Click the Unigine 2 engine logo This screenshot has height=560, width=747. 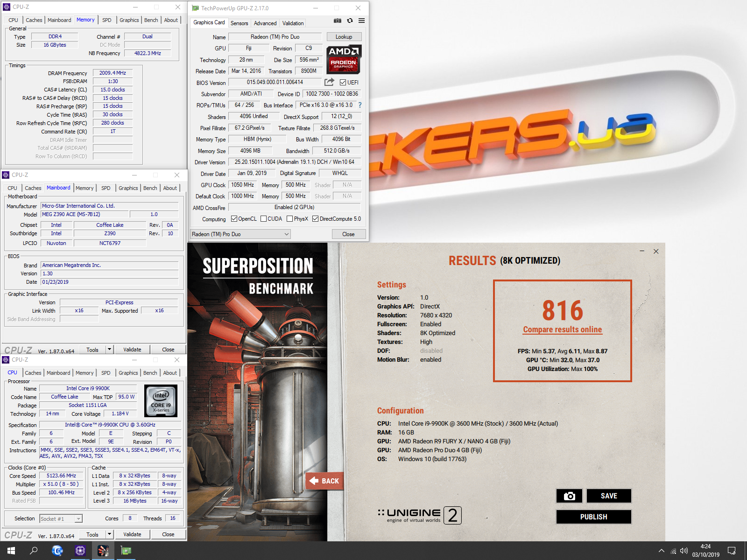[419, 515]
